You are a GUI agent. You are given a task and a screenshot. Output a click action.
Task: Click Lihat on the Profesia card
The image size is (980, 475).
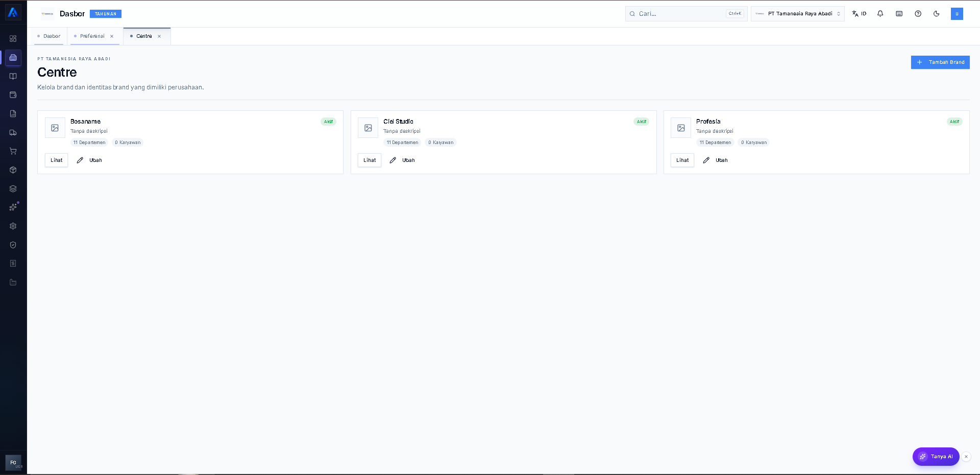tap(682, 160)
